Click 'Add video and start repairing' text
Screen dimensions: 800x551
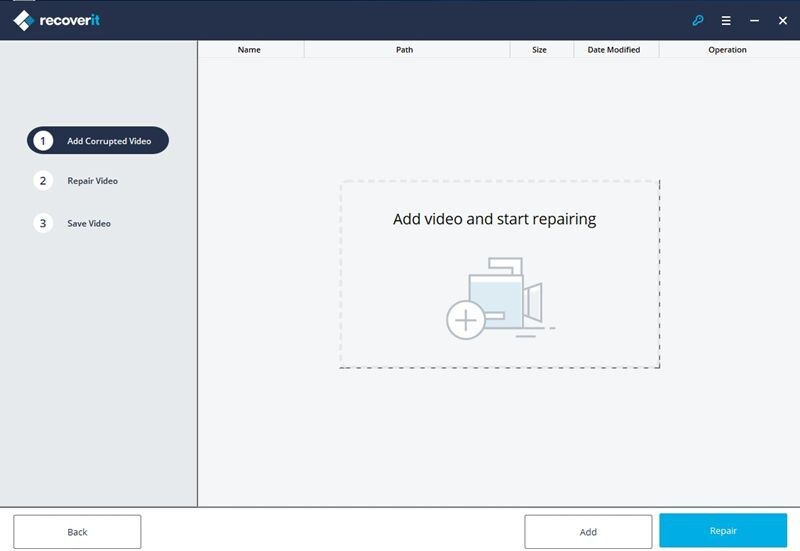494,219
